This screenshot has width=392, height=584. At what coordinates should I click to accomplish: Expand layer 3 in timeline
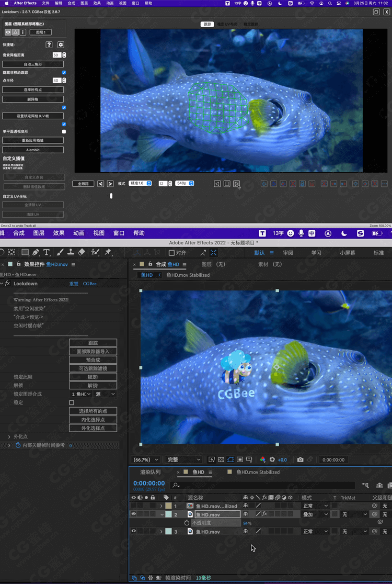(x=162, y=532)
